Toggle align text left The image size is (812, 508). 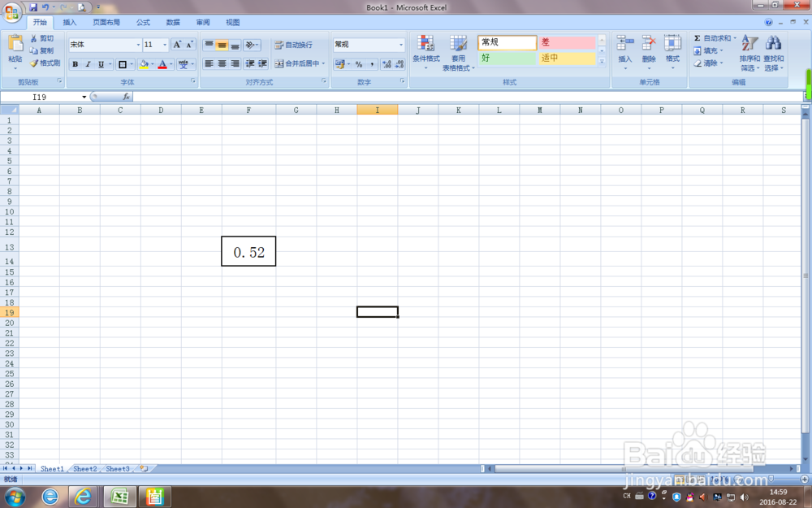tap(209, 63)
